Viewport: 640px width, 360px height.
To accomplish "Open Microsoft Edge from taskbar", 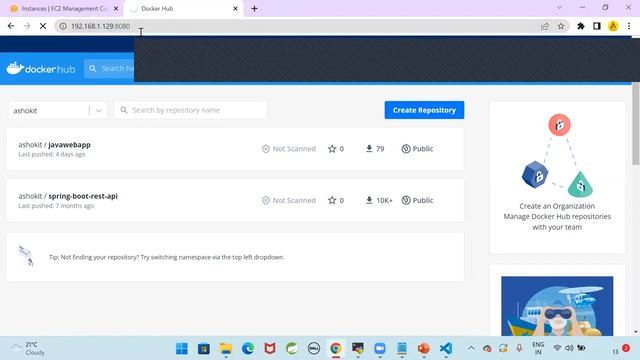I will pyautogui.click(x=248, y=349).
